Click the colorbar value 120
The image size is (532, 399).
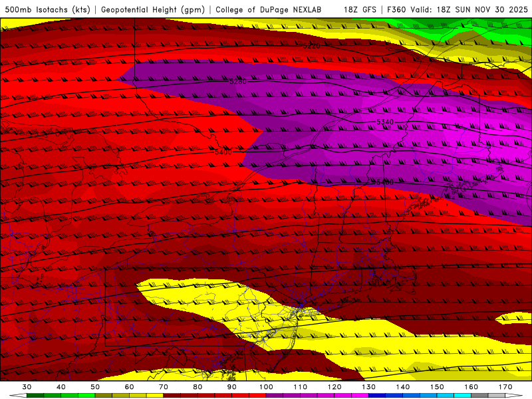(x=334, y=387)
